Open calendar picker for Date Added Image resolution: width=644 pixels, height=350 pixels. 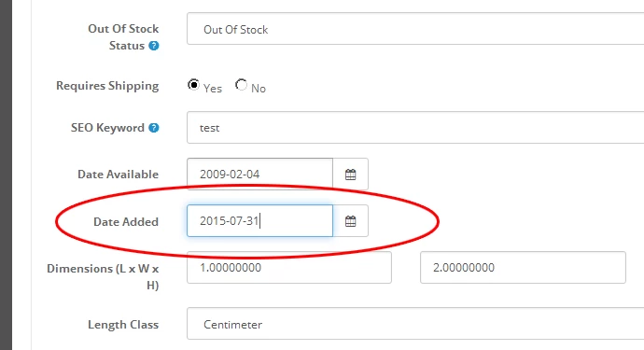coord(350,221)
